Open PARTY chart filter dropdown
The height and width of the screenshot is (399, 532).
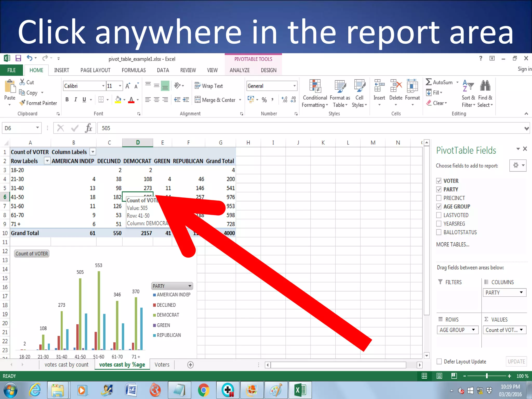coord(190,286)
